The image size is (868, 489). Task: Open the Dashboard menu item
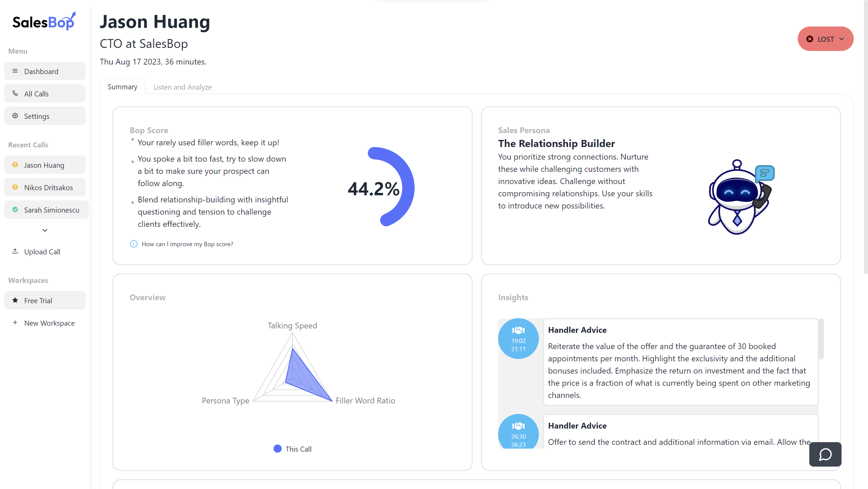tap(45, 71)
